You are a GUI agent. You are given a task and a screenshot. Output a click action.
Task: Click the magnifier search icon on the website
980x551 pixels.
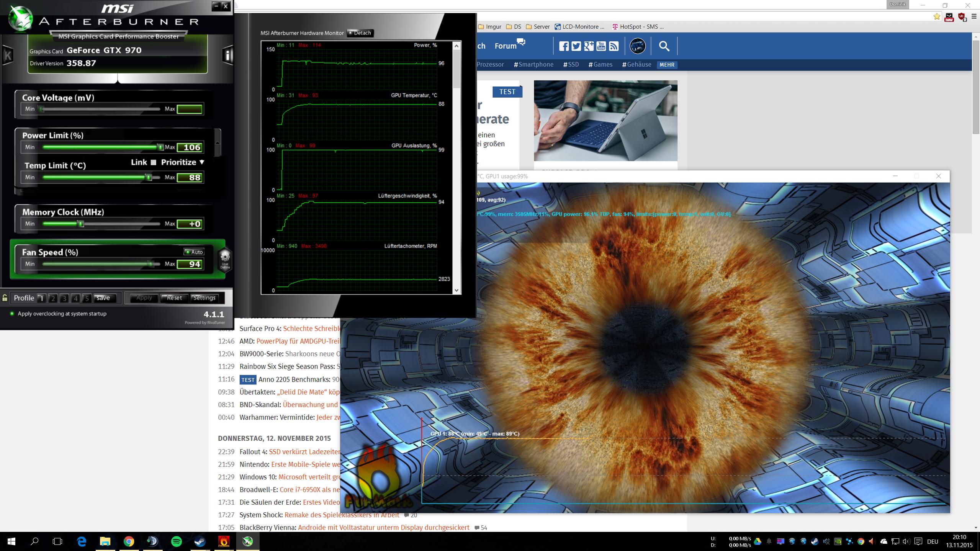coord(664,46)
